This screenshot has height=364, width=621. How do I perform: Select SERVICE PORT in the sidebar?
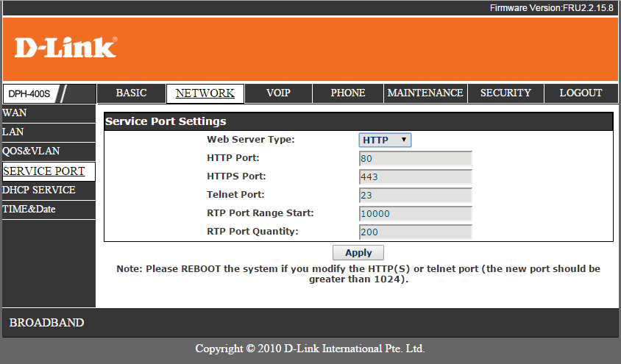(44, 171)
